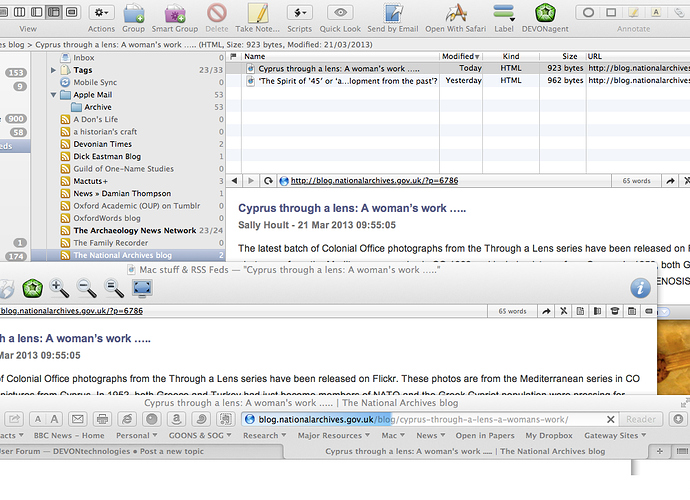This screenshot has width=690, height=500.
Task: Click the share arrow in main preview bar
Action: [670, 181]
